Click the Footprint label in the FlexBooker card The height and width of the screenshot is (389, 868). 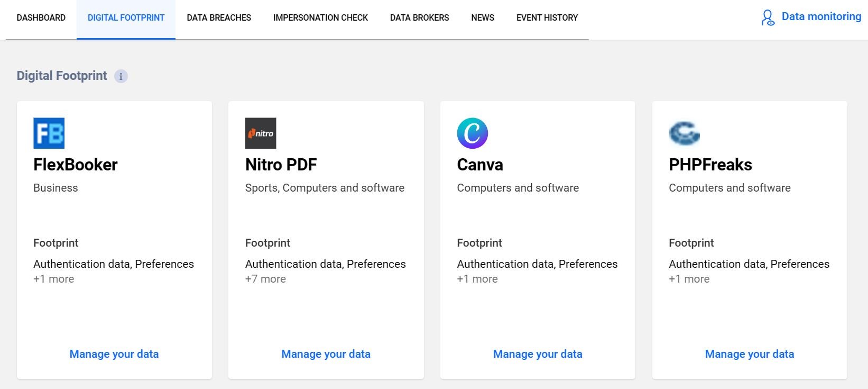[56, 243]
